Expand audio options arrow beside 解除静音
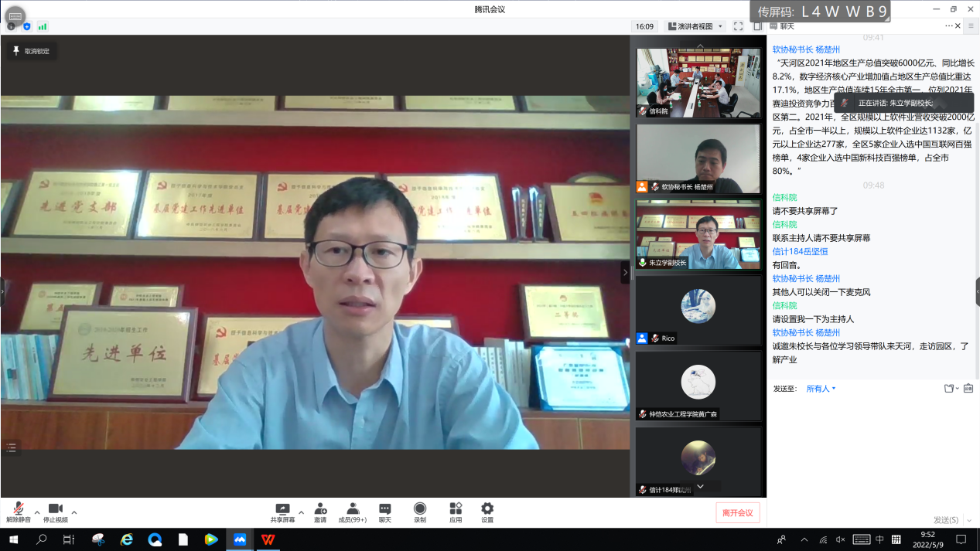Image resolution: width=980 pixels, height=551 pixels. pyautogui.click(x=37, y=512)
